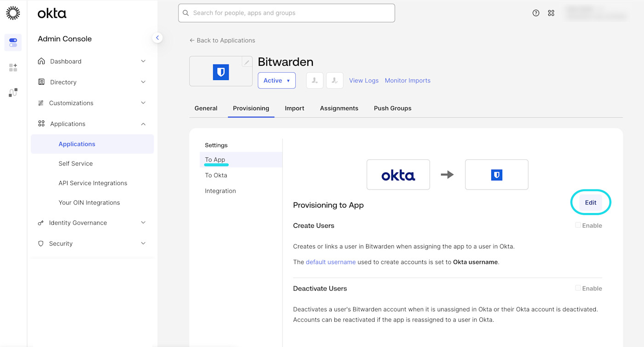The height and width of the screenshot is (347, 644).
Task: Click the Dashboard home icon
Action: point(41,61)
